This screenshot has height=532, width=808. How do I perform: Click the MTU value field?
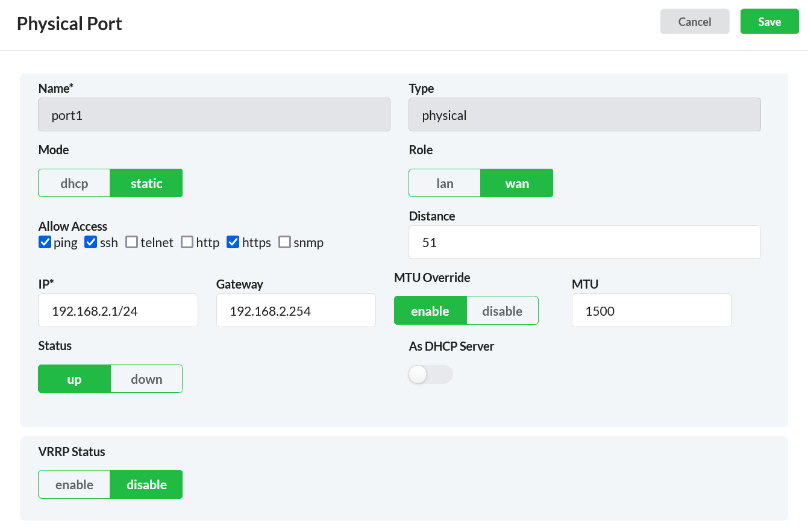[651, 310]
